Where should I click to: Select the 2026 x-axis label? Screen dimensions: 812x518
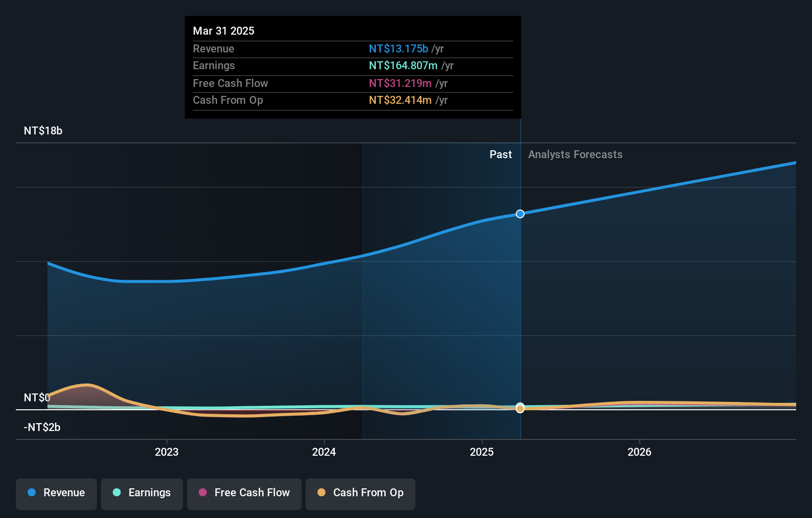coord(639,452)
